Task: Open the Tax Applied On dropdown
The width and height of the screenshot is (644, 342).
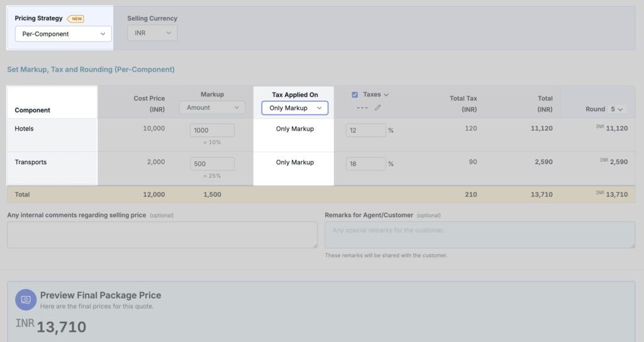Action: (x=295, y=108)
